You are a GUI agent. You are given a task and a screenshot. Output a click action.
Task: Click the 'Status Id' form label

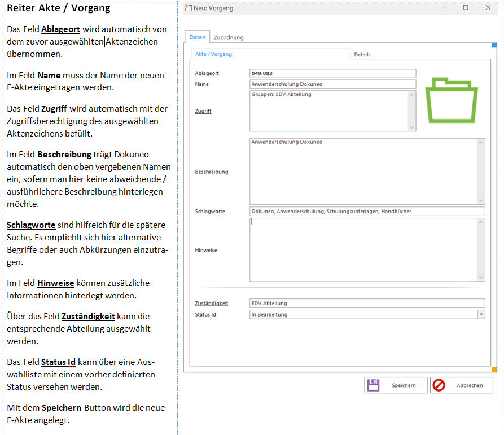coord(205,314)
